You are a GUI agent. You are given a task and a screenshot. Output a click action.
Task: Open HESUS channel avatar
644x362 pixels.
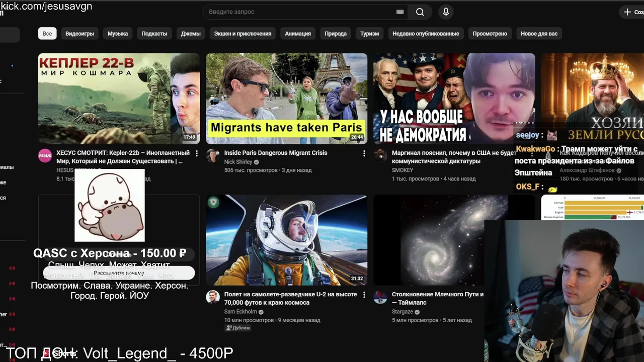pyautogui.click(x=45, y=155)
